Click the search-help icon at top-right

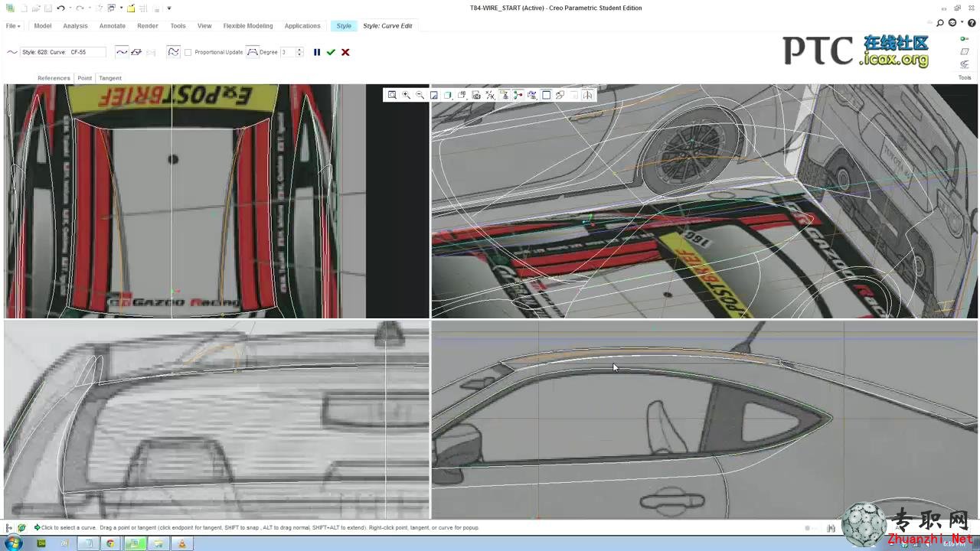pyautogui.click(x=941, y=23)
